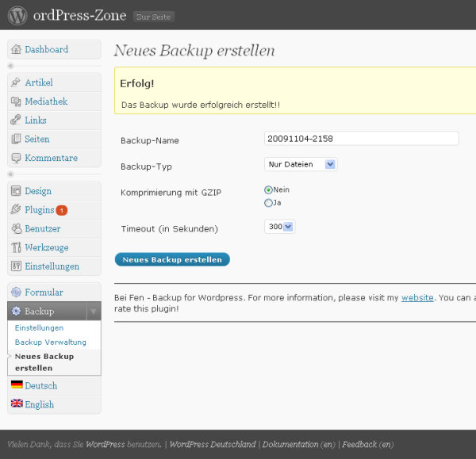The width and height of the screenshot is (476, 459).
Task: Select Ja for GZIP compression
Action: 268,203
